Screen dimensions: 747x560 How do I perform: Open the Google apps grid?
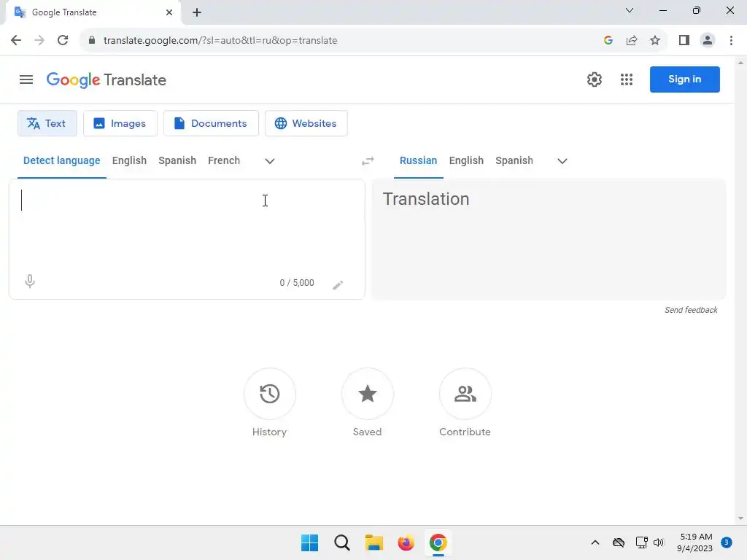tap(627, 79)
